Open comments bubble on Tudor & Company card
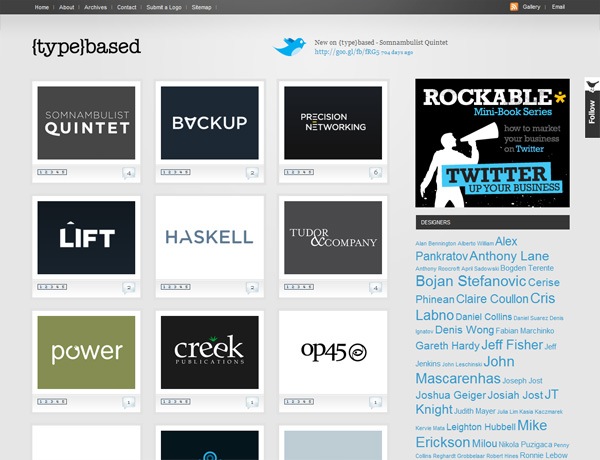The width and height of the screenshot is (600, 460). [375, 288]
